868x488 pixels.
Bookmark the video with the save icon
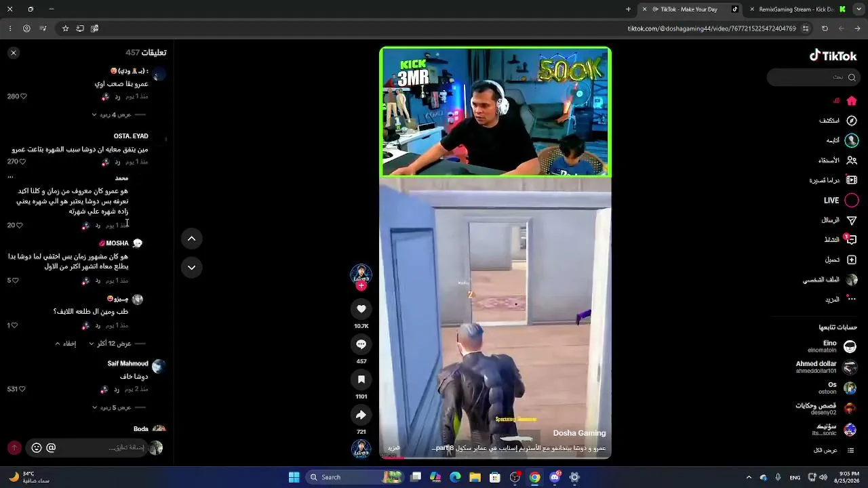click(361, 380)
